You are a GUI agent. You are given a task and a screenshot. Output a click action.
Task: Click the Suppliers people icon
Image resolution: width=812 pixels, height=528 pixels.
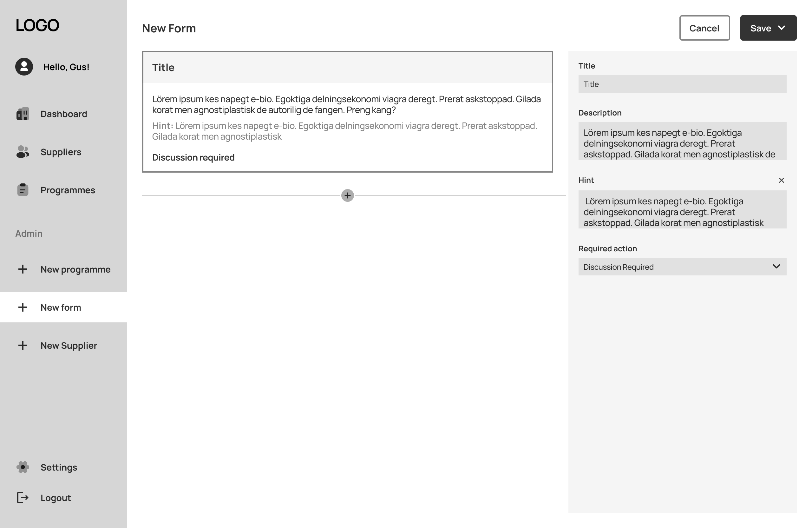tap(23, 152)
